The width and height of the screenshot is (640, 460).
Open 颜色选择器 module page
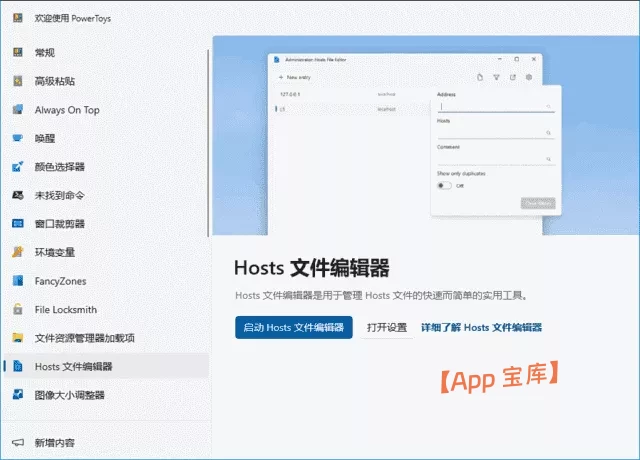click(106, 167)
